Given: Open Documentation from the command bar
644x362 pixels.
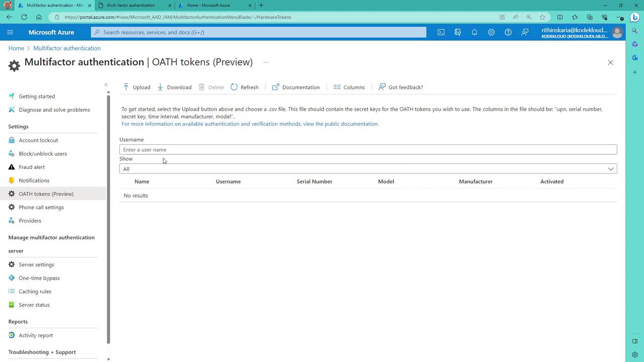Looking at the screenshot, I should click(x=296, y=87).
